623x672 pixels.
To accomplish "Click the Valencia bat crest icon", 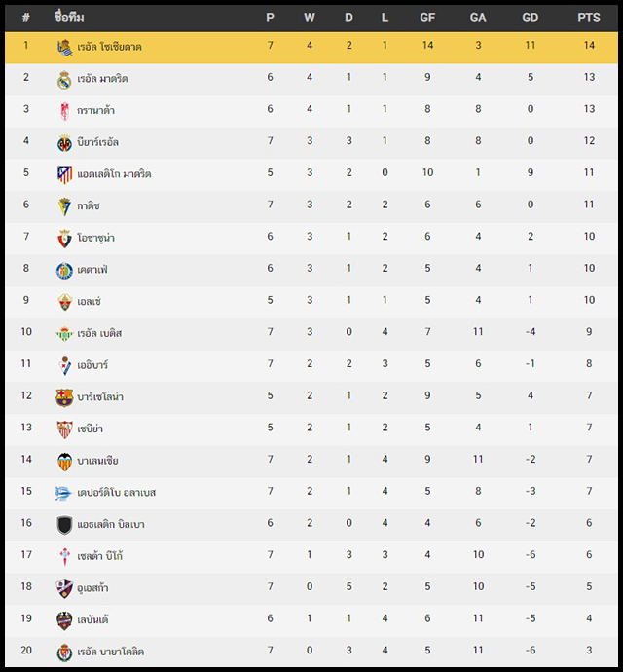I will coord(64,462).
